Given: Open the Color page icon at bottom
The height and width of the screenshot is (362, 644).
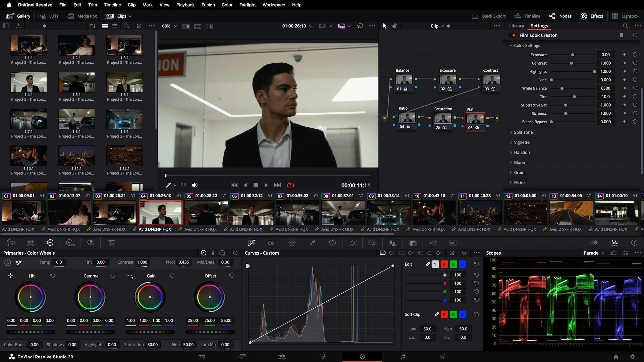Looking at the screenshot, I should coord(362,357).
